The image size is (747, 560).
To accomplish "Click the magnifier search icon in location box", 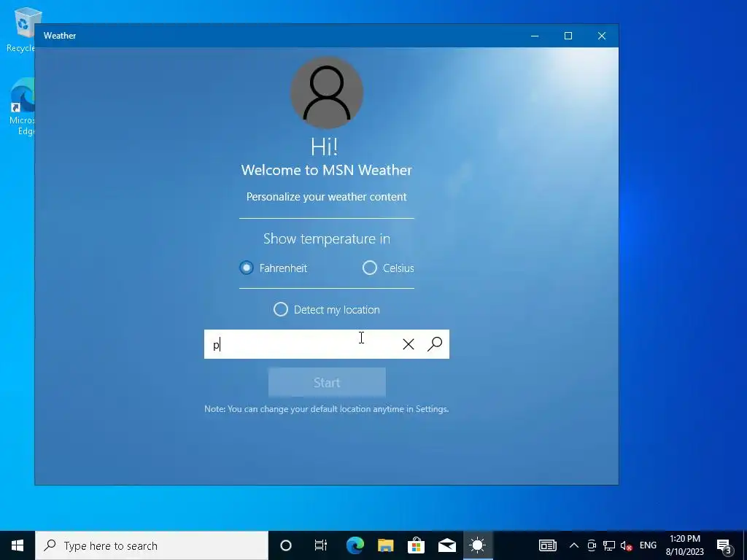I will 435,344.
